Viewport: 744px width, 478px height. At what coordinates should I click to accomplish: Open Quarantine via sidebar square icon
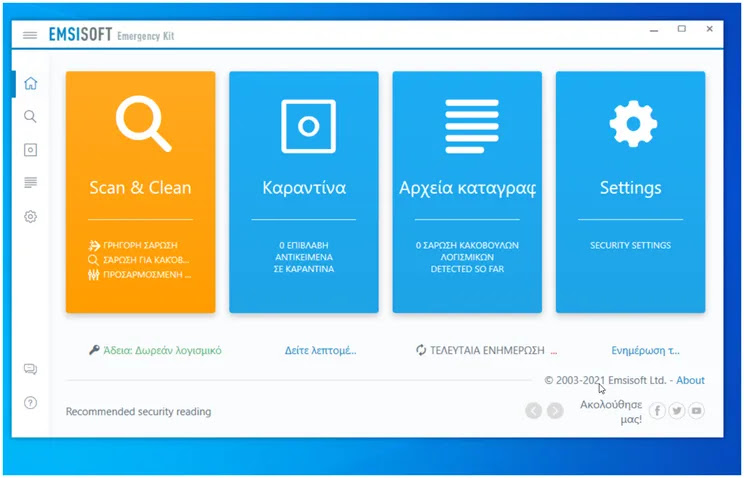point(30,150)
